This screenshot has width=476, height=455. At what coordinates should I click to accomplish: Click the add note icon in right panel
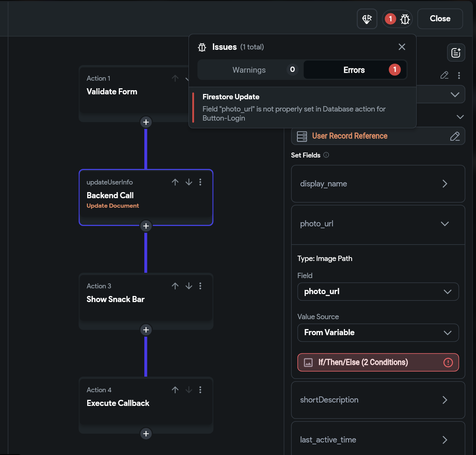coord(456,53)
